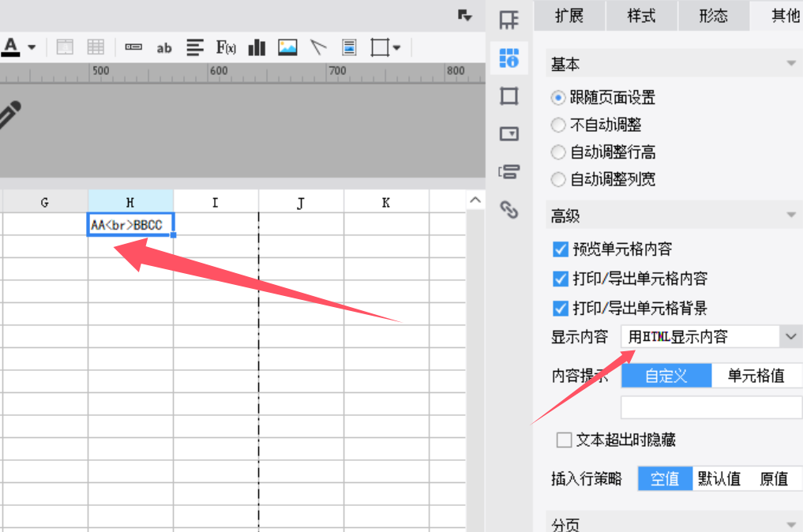This screenshot has width=803, height=532.
Task: Switch to the 扩展 tab
Action: [568, 16]
